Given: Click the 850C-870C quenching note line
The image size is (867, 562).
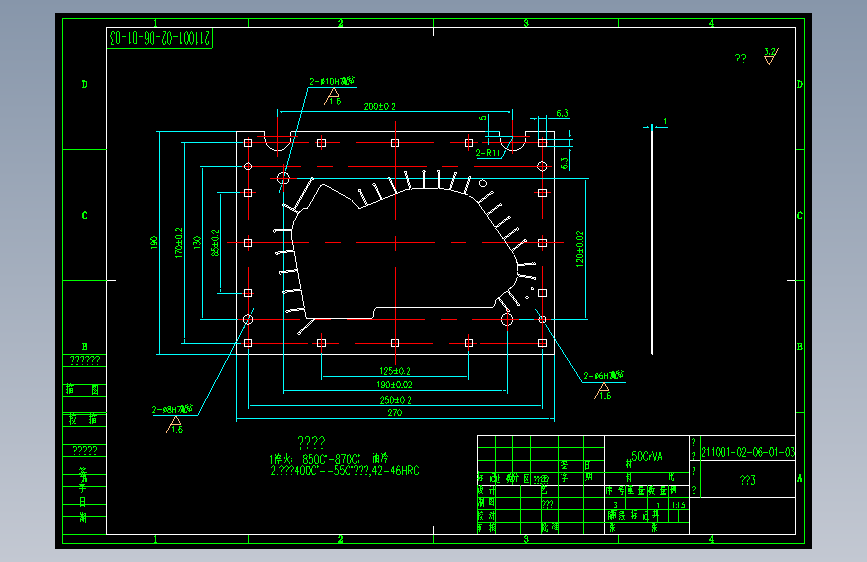Looking at the screenshot, I should click(x=329, y=459).
